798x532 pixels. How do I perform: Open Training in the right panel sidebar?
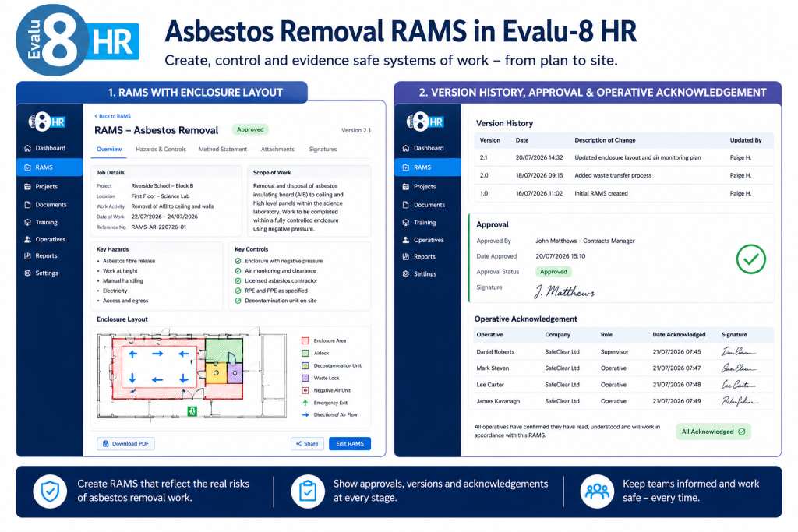click(418, 222)
